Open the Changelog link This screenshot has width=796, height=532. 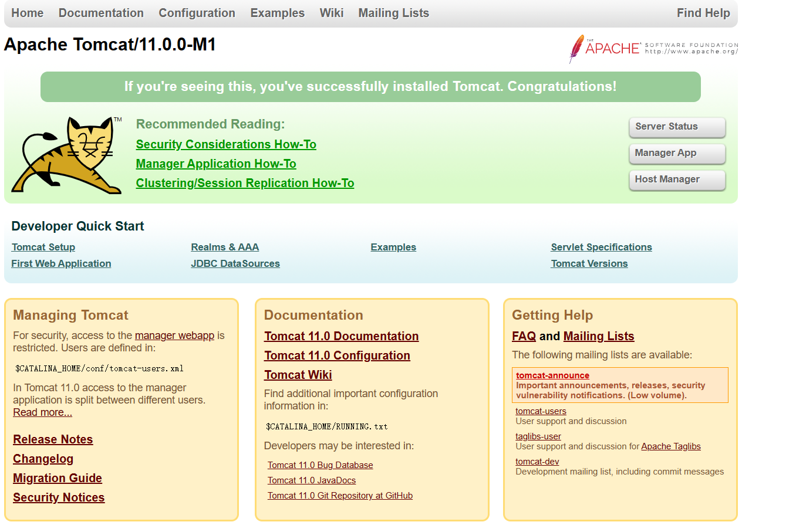(43, 459)
